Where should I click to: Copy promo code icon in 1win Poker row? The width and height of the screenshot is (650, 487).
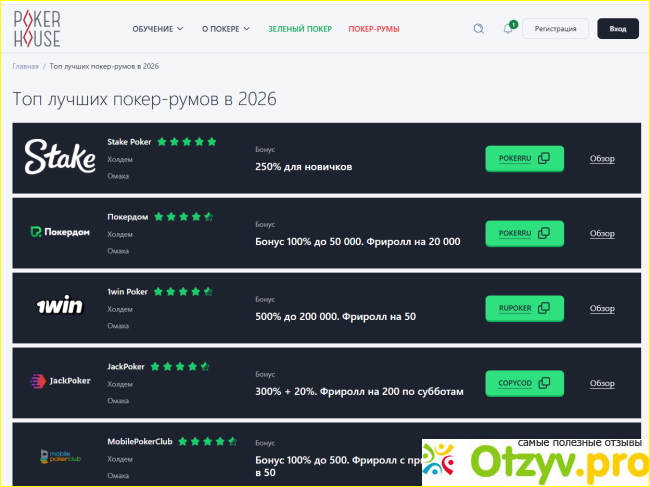tap(544, 308)
